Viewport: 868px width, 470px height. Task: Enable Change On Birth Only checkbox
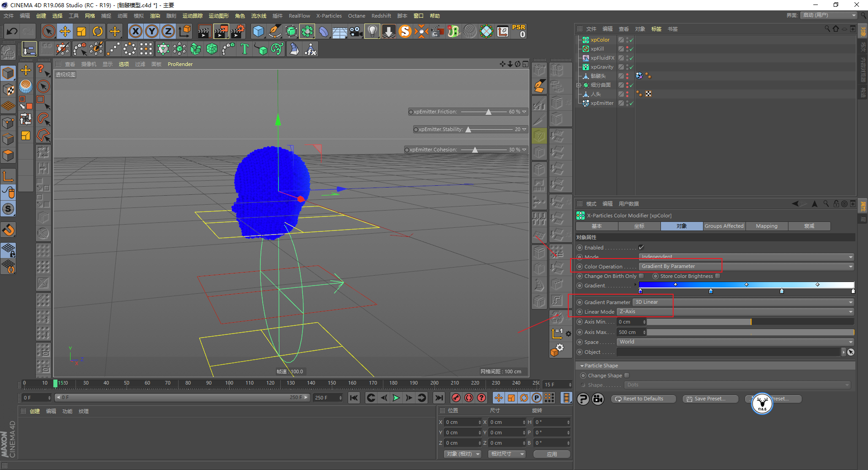[x=641, y=276]
